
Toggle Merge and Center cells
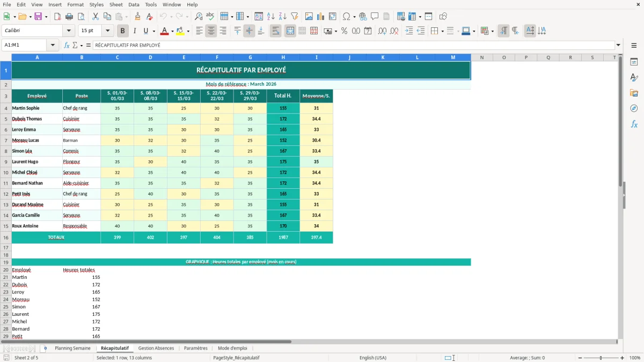pyautogui.click(x=290, y=31)
